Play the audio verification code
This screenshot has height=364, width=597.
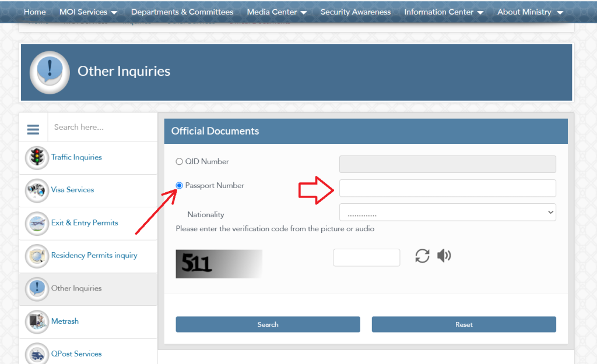444,256
